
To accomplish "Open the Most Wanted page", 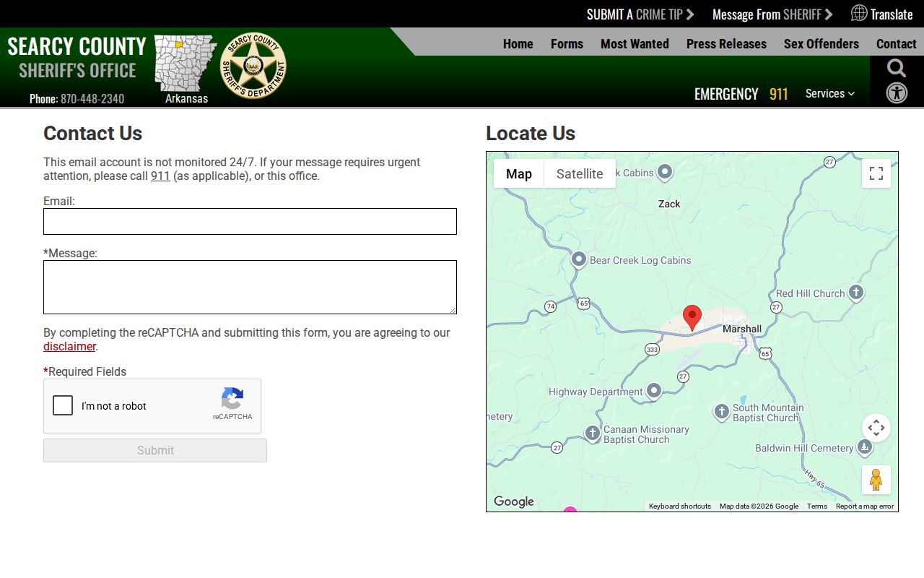I will (635, 43).
